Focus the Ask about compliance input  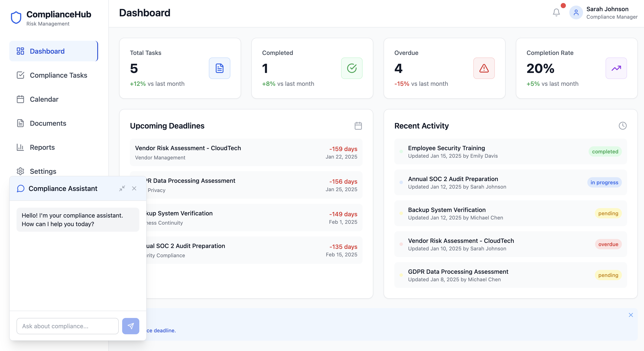tap(67, 326)
